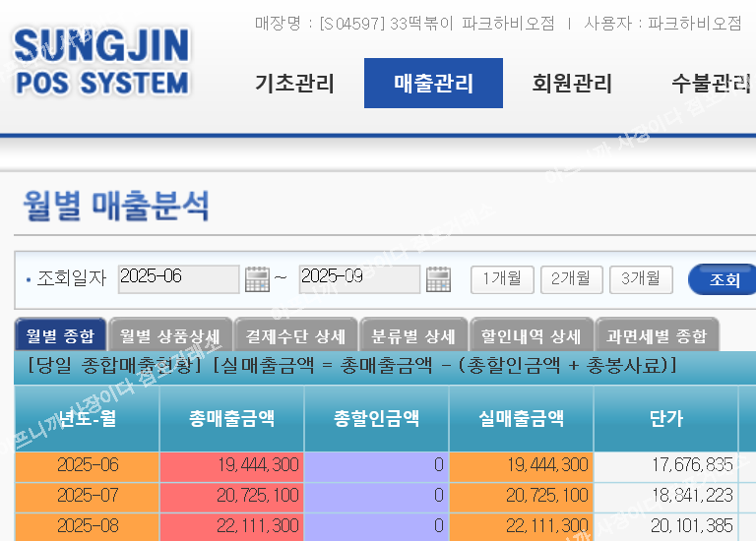This screenshot has height=541, width=756.
Task: Switch to the 할인내역 상세 tab
Action: tap(532, 336)
